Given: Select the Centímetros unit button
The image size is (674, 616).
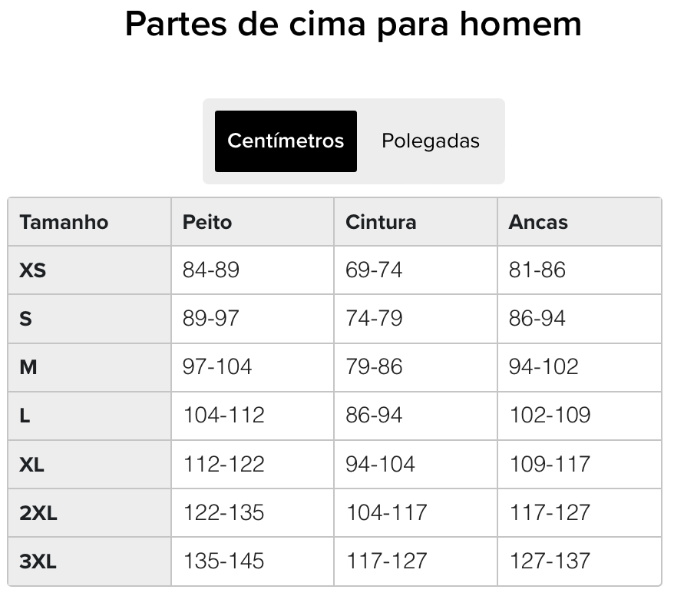Looking at the screenshot, I should coord(286,141).
